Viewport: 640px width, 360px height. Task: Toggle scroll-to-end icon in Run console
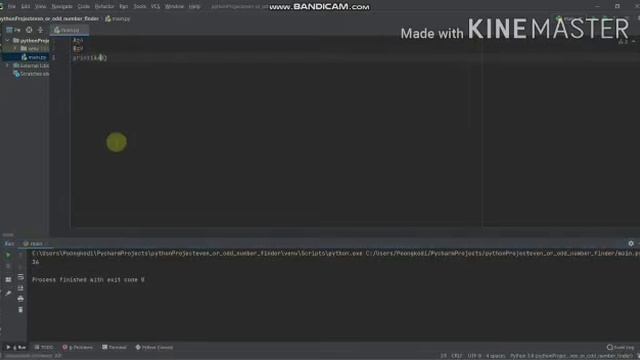click(20, 288)
